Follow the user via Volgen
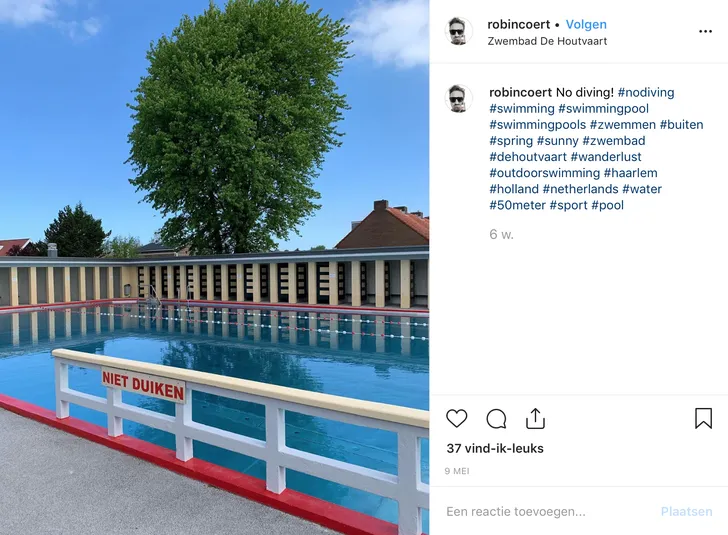The height and width of the screenshot is (535, 728). coord(586,25)
